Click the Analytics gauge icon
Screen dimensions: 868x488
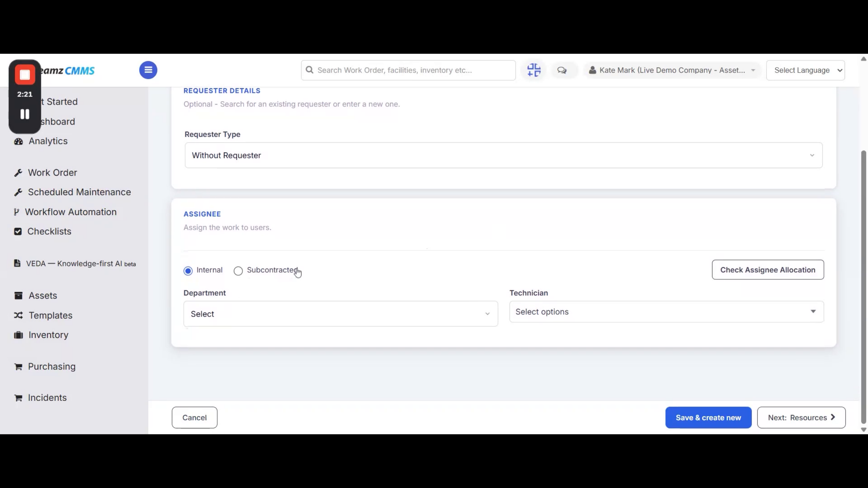pos(18,141)
